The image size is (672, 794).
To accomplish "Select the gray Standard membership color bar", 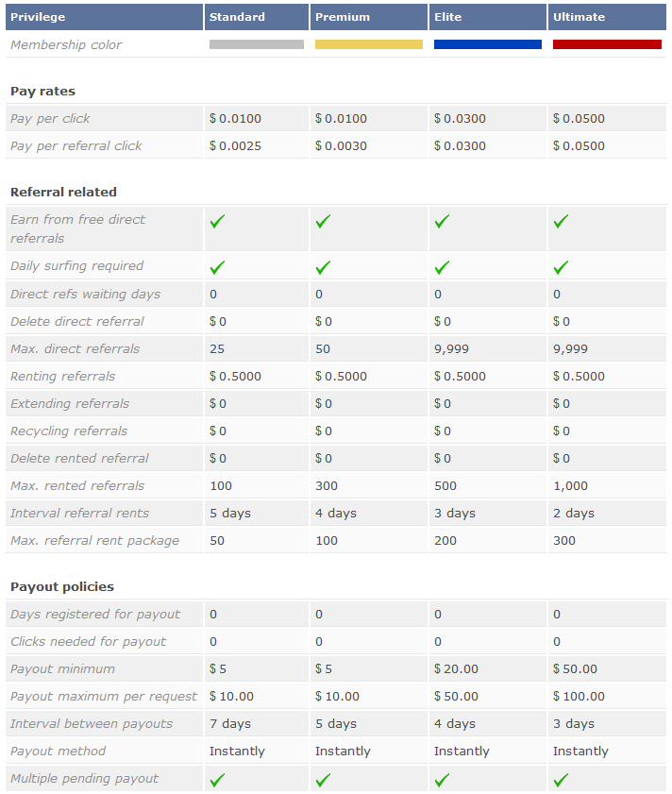I will (x=257, y=44).
